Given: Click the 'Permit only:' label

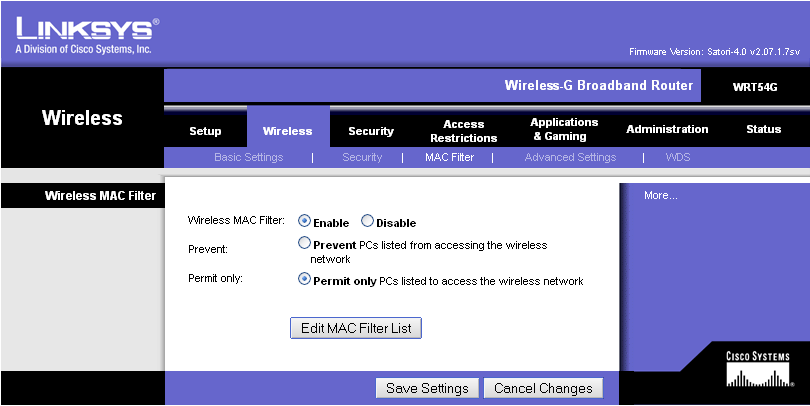Looking at the screenshot, I should pos(215,278).
